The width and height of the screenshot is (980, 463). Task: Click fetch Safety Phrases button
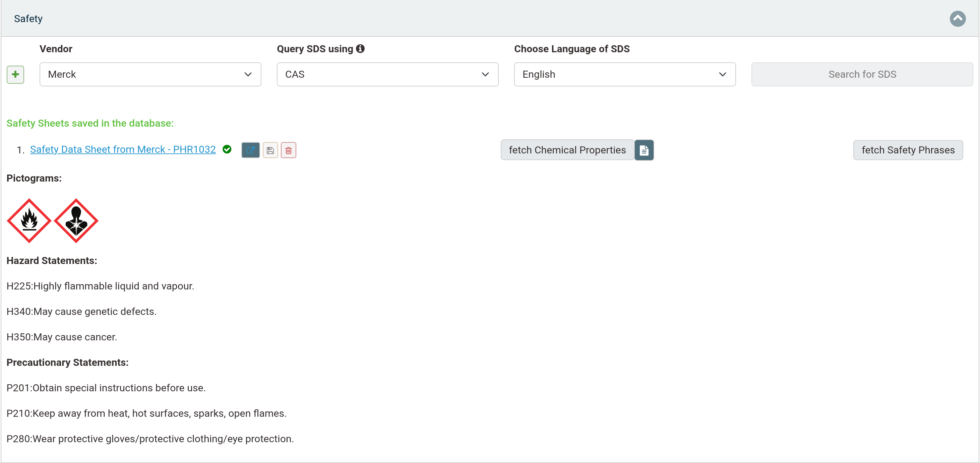(x=908, y=150)
